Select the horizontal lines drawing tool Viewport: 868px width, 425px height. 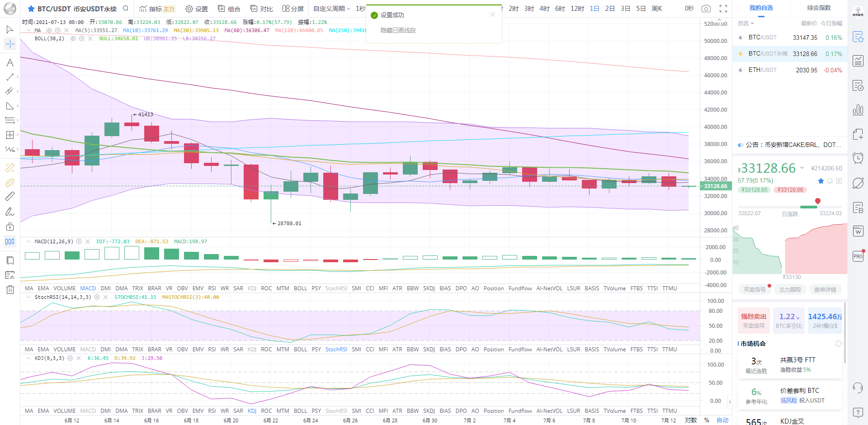coord(9,120)
